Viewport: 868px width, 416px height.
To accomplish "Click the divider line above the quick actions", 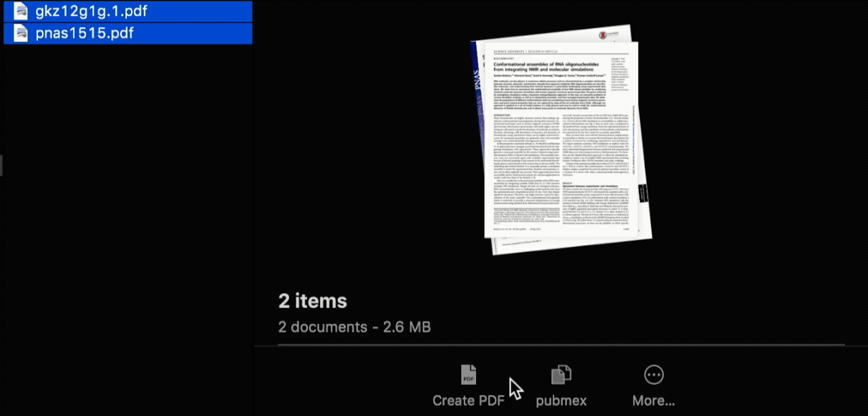I will click(x=549, y=345).
